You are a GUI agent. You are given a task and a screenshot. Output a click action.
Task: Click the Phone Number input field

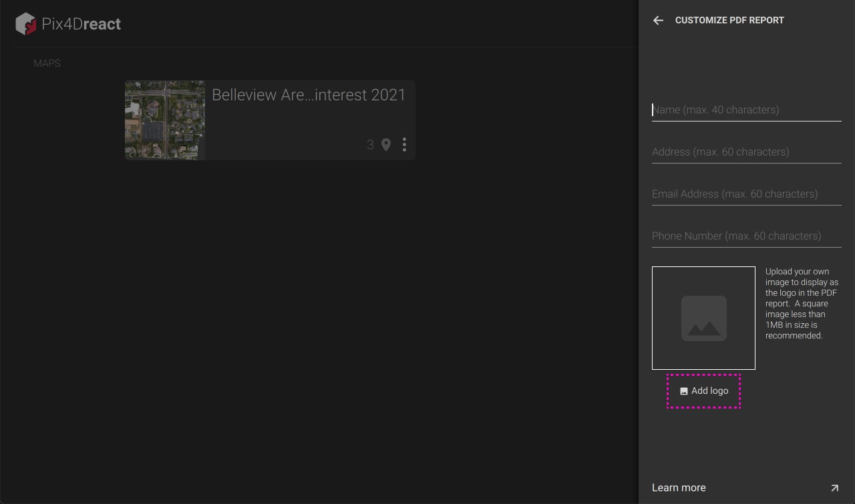click(x=746, y=236)
